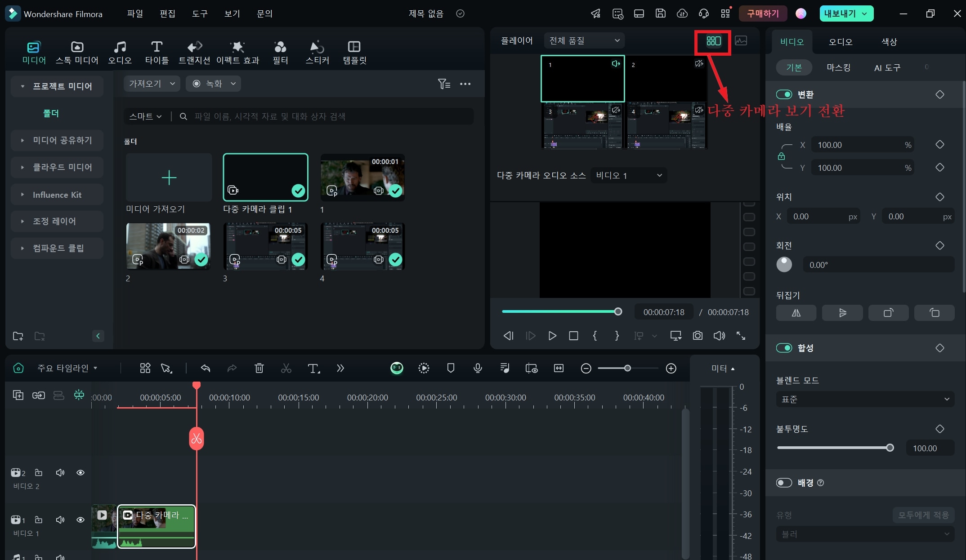The image size is (966, 560).
Task: Click the 미디어 가져오기 import tile
Action: tap(169, 178)
